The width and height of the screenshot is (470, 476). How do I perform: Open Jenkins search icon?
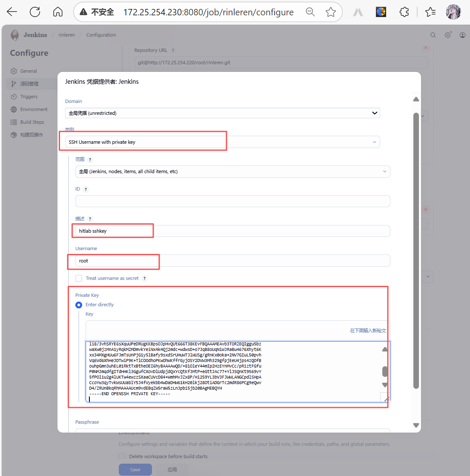point(433,35)
